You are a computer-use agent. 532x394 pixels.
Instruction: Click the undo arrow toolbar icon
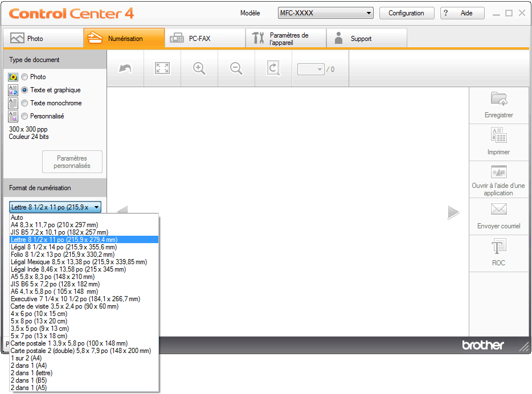coord(125,68)
